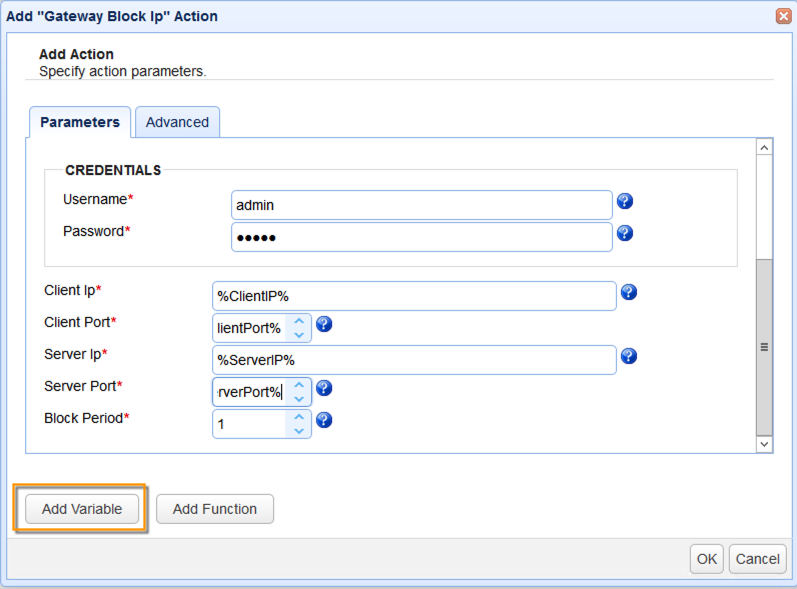Image resolution: width=797 pixels, height=589 pixels.
Task: Click help icon next to Username field
Action: [625, 202]
